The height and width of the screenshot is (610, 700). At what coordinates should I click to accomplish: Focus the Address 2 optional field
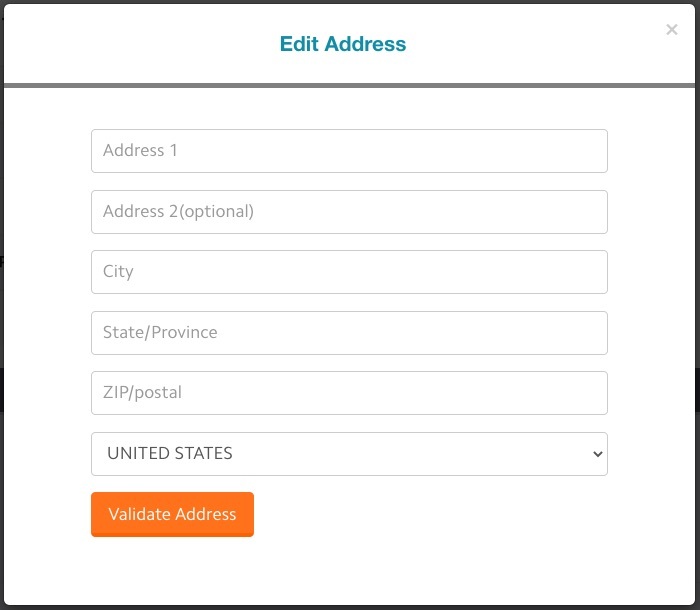(x=349, y=212)
